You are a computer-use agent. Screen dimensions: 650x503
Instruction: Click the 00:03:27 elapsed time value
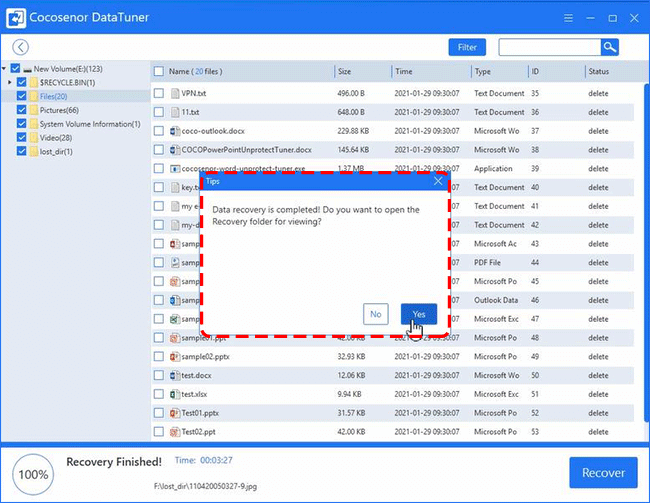[216, 460]
